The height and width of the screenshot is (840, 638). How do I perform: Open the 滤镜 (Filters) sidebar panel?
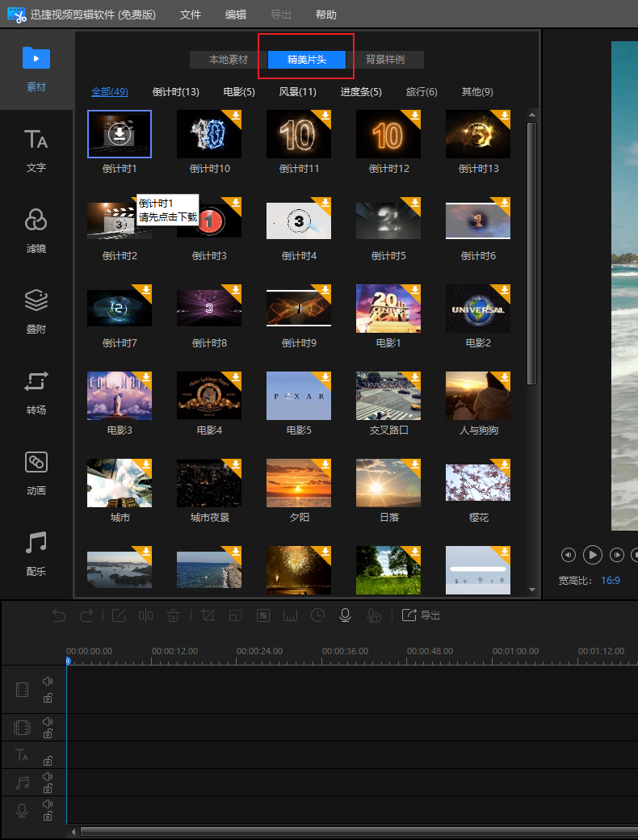(x=36, y=229)
